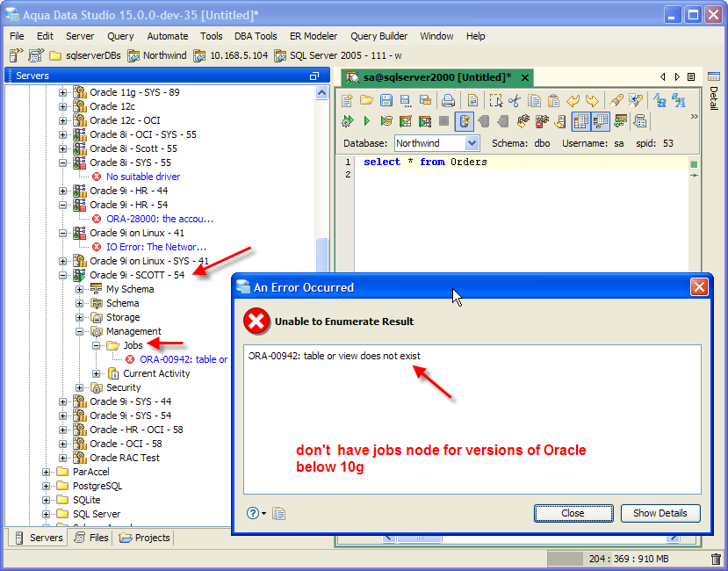Click the scissors Cut icon
Image resolution: width=728 pixels, height=571 pixels.
pos(515,100)
